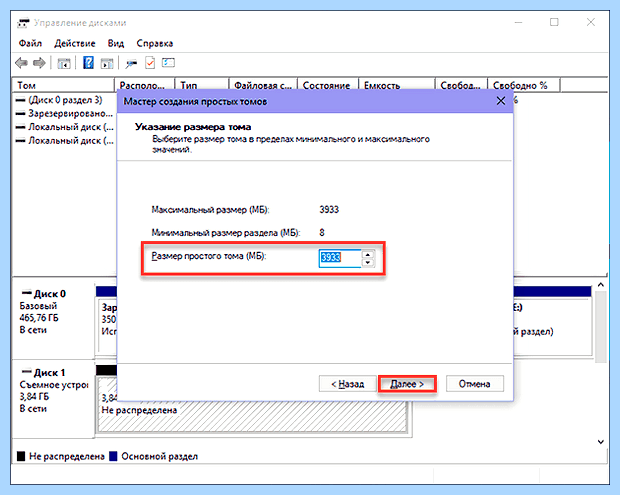Sort by the Свободно % column header
This screenshot has height=495, width=620.
[524, 85]
